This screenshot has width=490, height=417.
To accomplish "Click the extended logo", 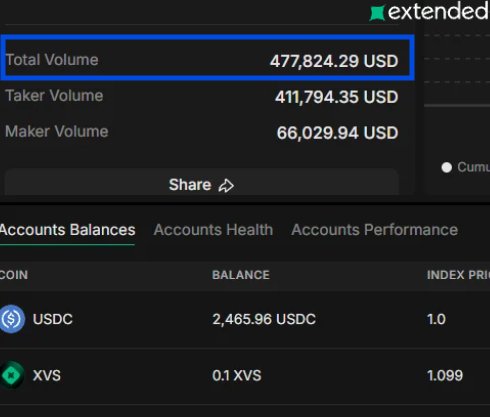I will (x=430, y=12).
